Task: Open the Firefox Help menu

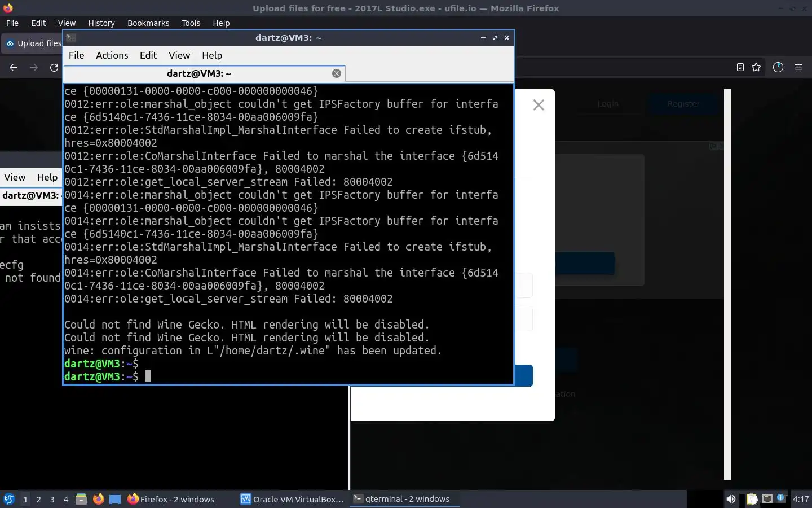Action: coord(221,23)
